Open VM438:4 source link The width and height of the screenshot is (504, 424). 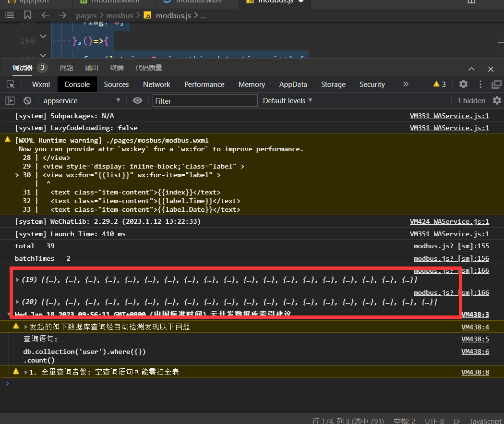(475, 327)
